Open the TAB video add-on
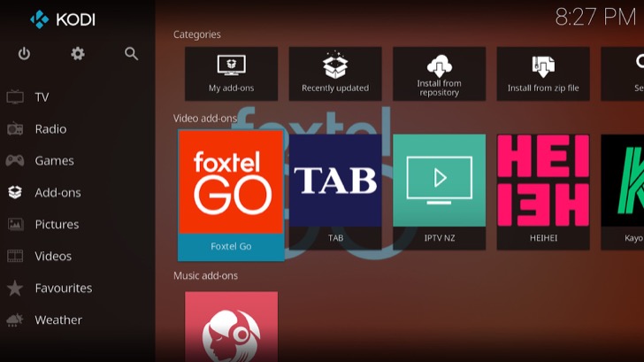The image size is (644, 362). point(335,189)
